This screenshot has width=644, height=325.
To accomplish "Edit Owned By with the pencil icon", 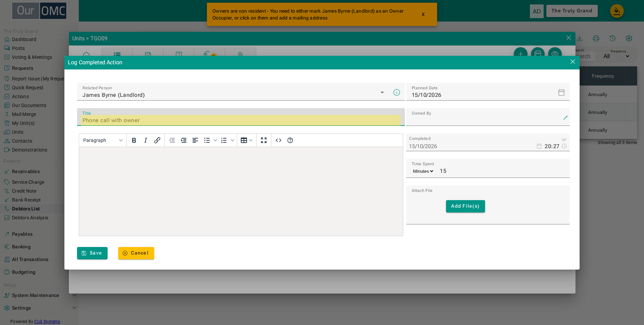I will [566, 118].
